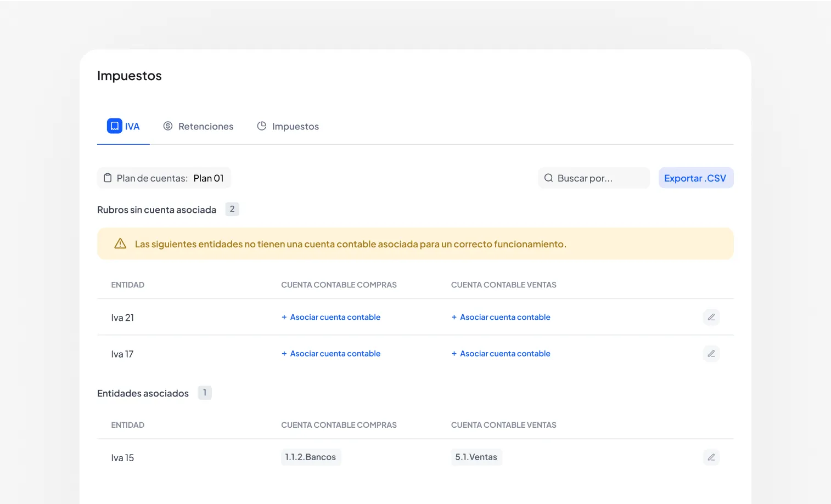Associate a sales account for Iva 17
This screenshot has width=831, height=504.
(x=501, y=354)
